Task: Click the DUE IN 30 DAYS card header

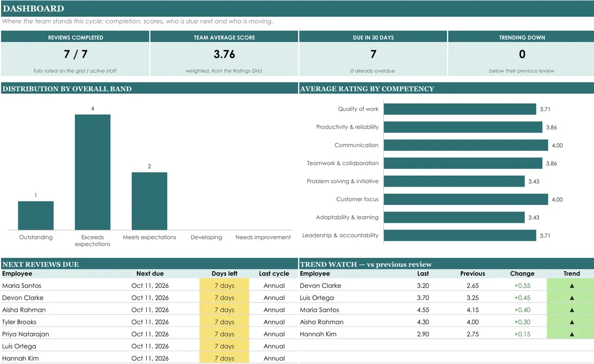Action: (x=373, y=37)
